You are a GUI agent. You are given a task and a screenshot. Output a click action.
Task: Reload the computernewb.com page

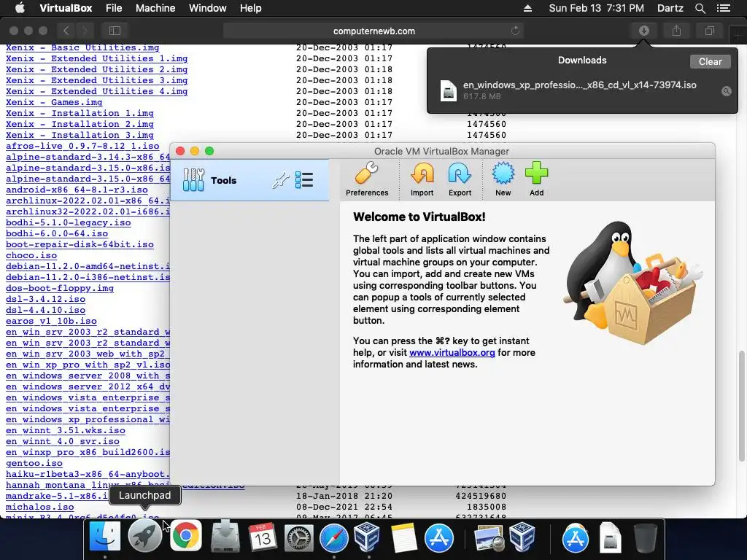point(515,31)
